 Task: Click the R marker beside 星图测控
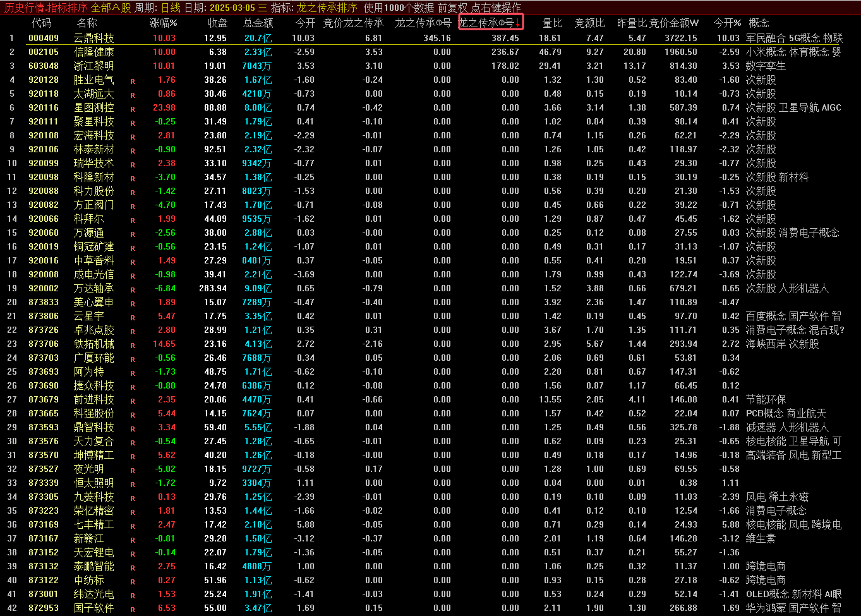[x=133, y=109]
